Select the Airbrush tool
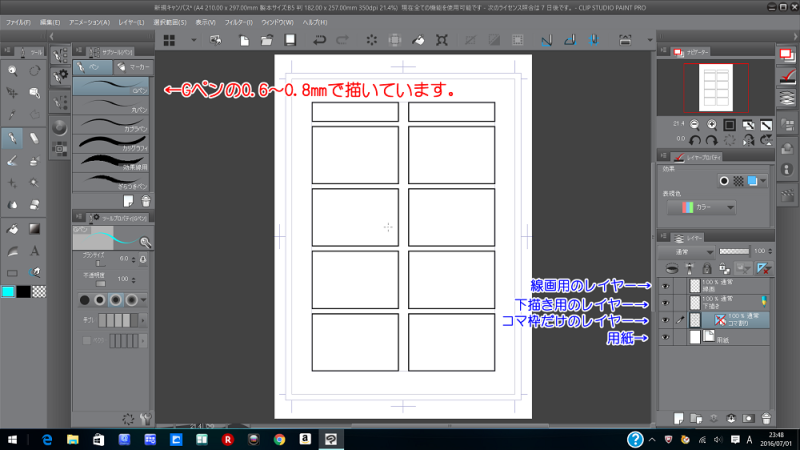 34,161
